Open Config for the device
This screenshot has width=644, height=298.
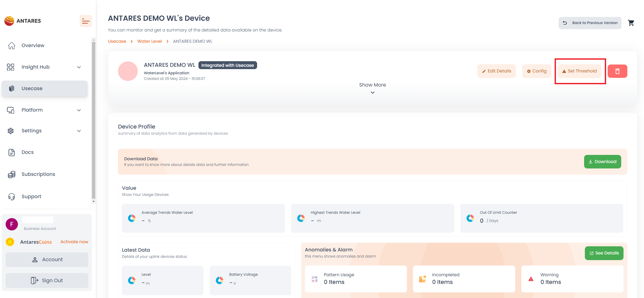coord(536,71)
